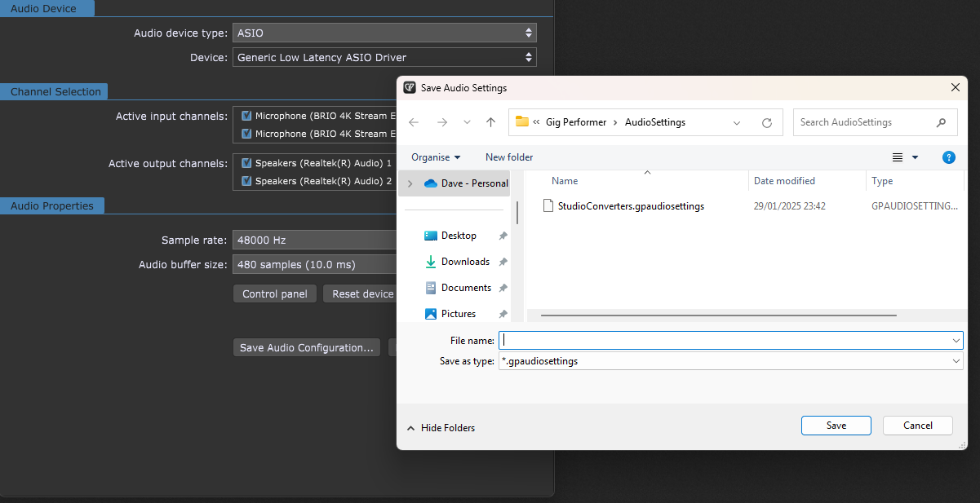
Task: Select Dave - Personal OneDrive location
Action: pos(465,183)
